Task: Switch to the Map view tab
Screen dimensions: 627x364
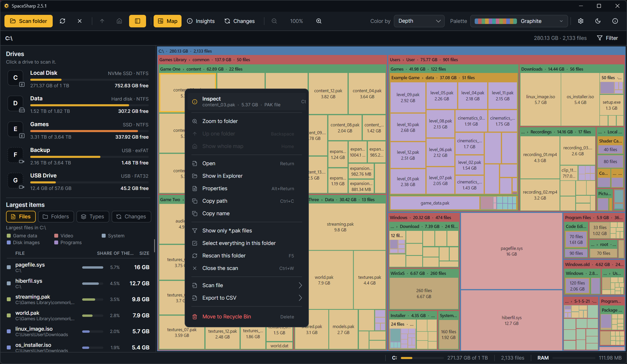Action: (x=167, y=21)
